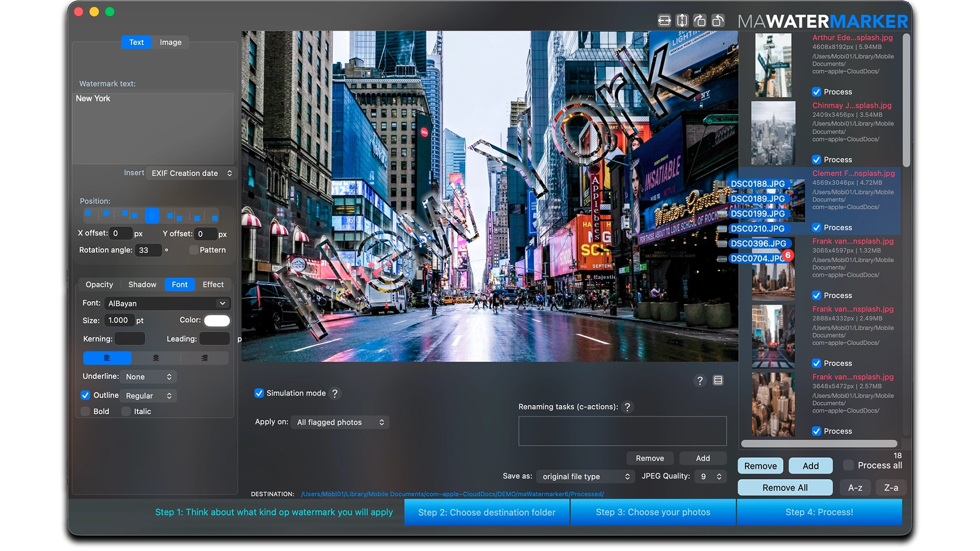
Task: Select left text alignment icon
Action: point(107,358)
